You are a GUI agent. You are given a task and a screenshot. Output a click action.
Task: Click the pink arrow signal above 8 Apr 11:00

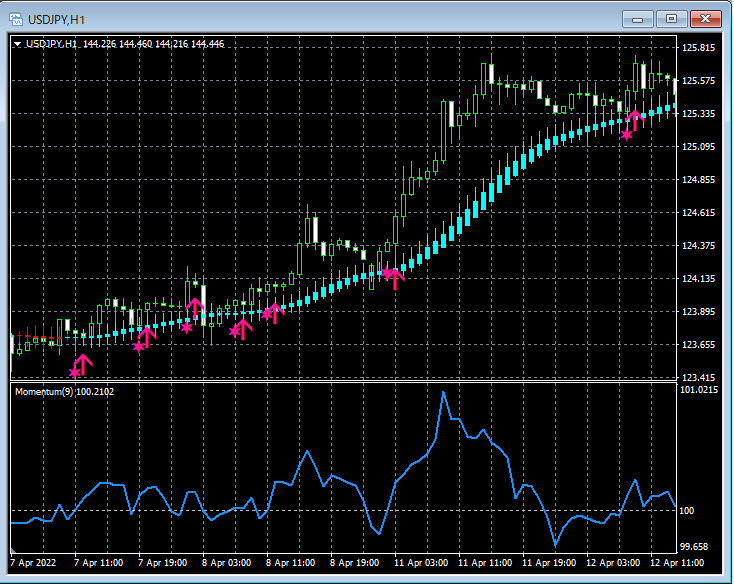tap(276, 311)
